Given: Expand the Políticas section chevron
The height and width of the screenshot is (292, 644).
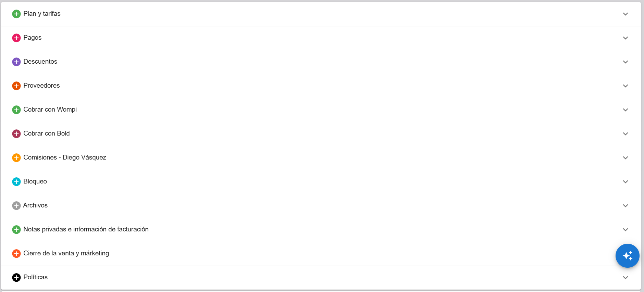Looking at the screenshot, I should tap(626, 277).
